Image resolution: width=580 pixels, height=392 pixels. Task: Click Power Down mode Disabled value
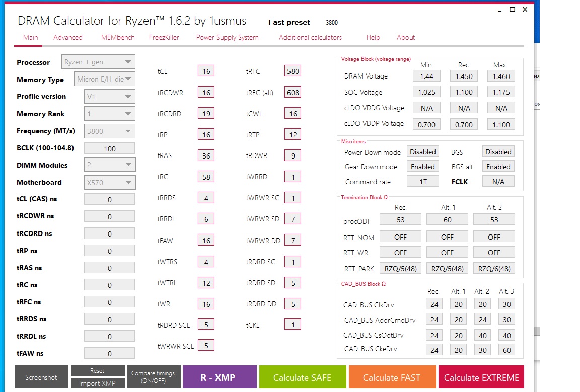pos(423,152)
